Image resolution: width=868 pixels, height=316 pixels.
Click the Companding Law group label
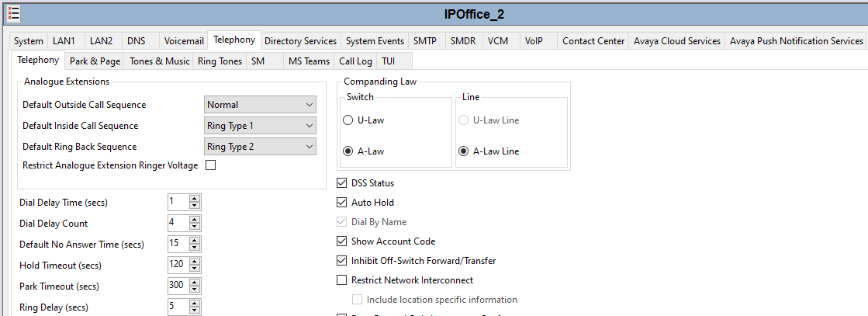[380, 82]
